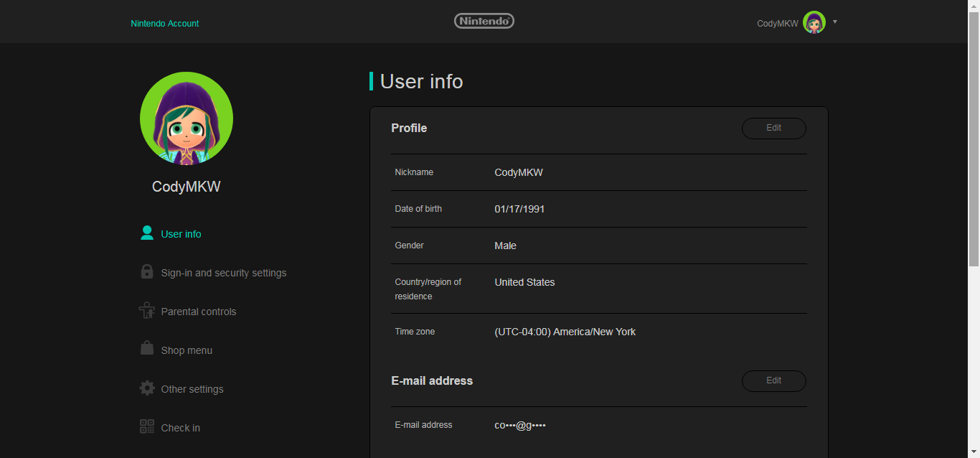Click the Nintendo Account link
The height and width of the screenshot is (458, 980).
tap(165, 24)
